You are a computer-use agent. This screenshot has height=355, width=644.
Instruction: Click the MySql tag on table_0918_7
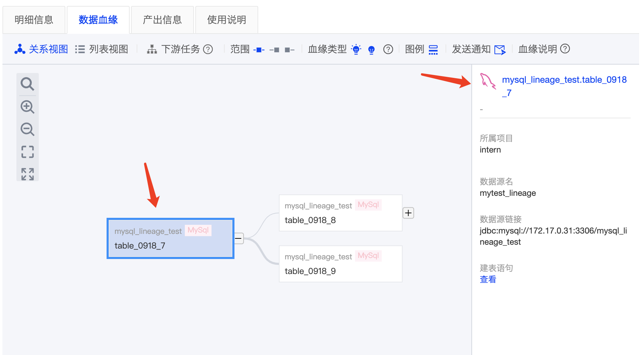pyautogui.click(x=198, y=230)
